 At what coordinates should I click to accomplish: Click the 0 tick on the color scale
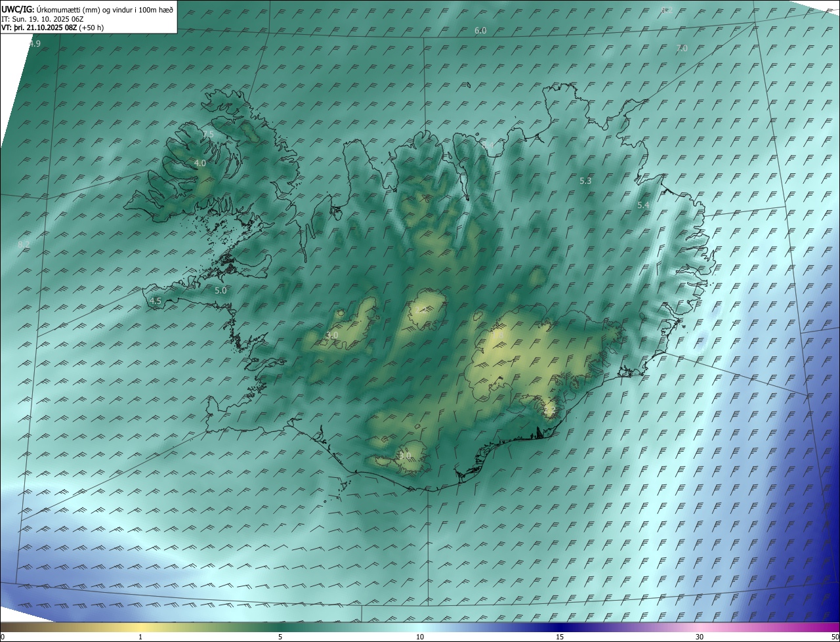pyautogui.click(x=2, y=637)
